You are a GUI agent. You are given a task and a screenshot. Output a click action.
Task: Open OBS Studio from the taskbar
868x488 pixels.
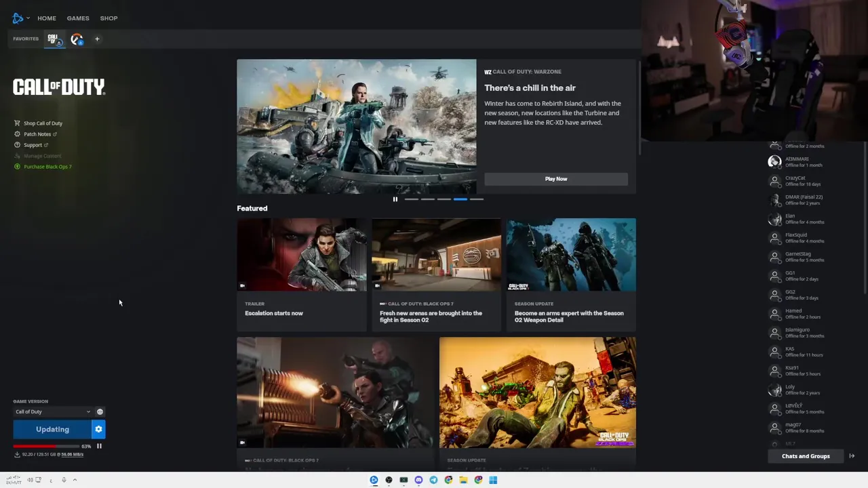coord(389,480)
